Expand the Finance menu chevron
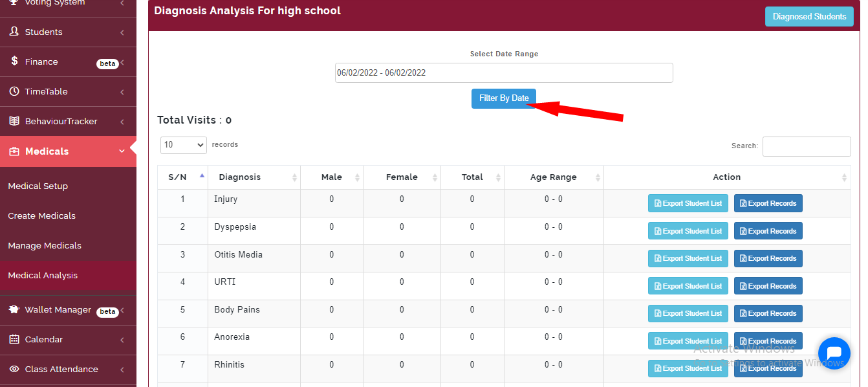The height and width of the screenshot is (387, 868). 122,63
